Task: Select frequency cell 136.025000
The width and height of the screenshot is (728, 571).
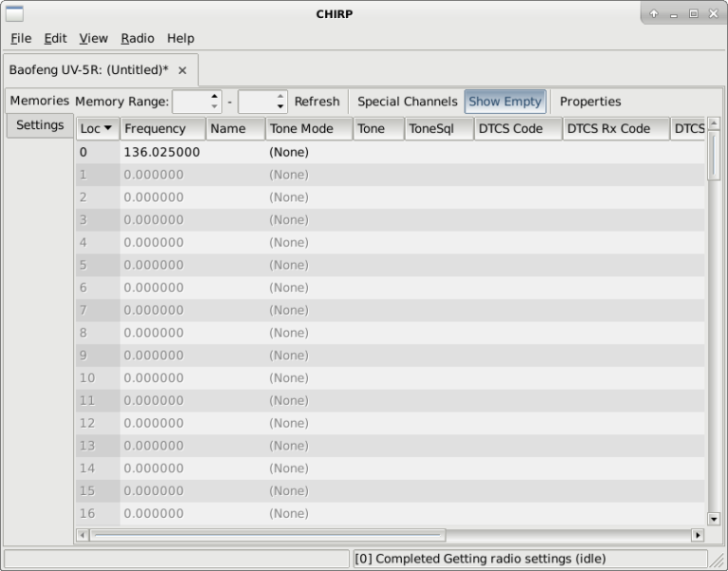Action: pos(162,152)
